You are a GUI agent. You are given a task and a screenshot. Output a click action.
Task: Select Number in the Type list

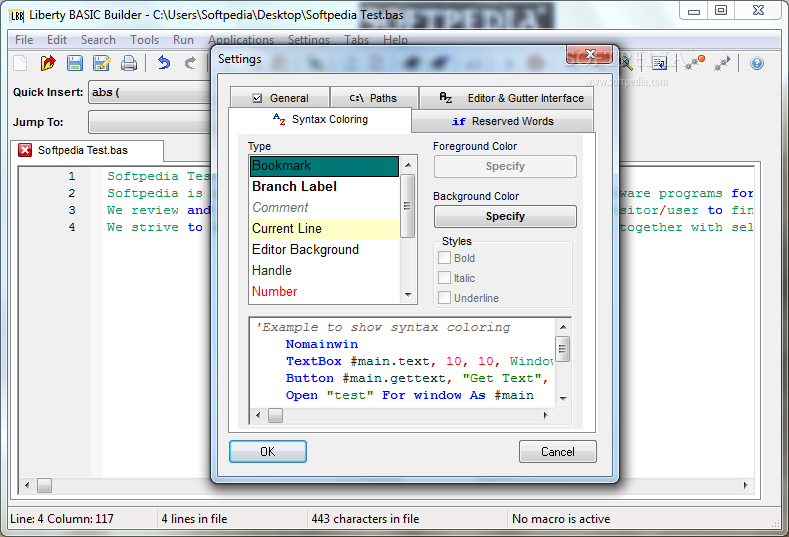point(324,291)
